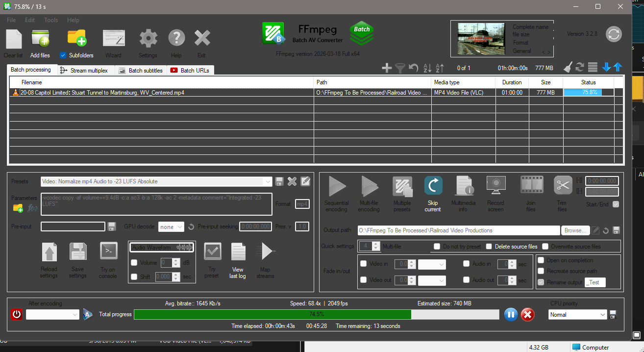The image size is (644, 352).
Task: Enable the Shift checkbox
Action: (134, 277)
